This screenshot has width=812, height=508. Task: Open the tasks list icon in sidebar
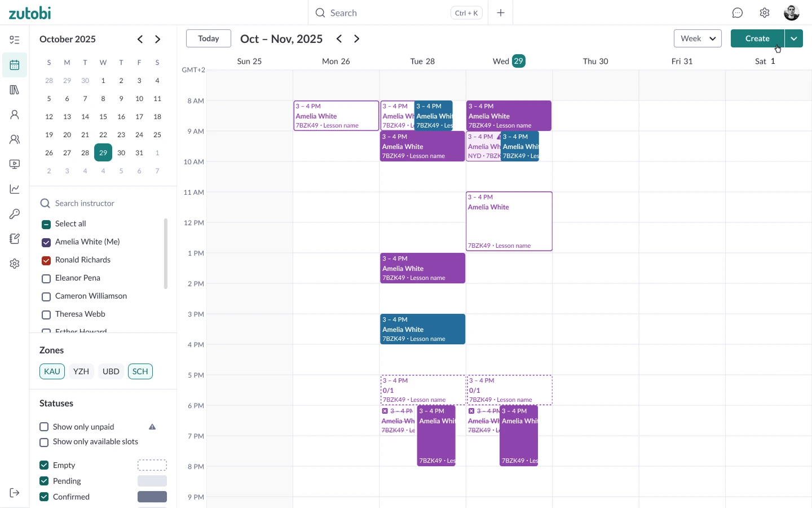click(x=15, y=40)
